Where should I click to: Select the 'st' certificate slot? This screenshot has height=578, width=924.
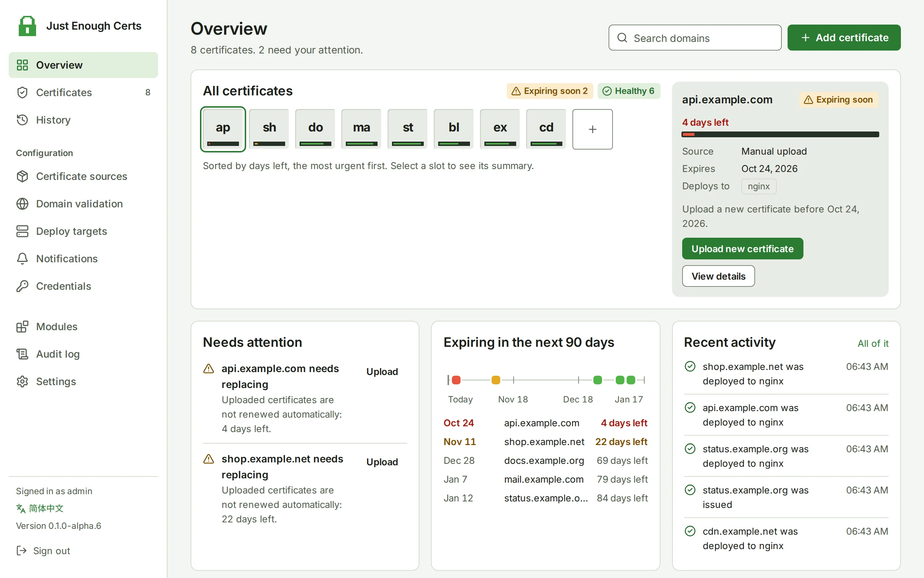[x=408, y=129]
